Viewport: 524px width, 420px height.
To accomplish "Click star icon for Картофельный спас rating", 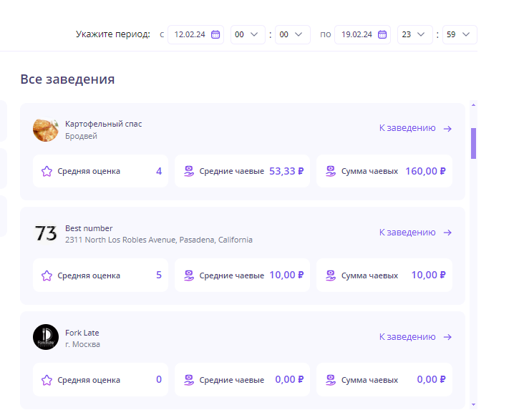I will click(x=47, y=171).
